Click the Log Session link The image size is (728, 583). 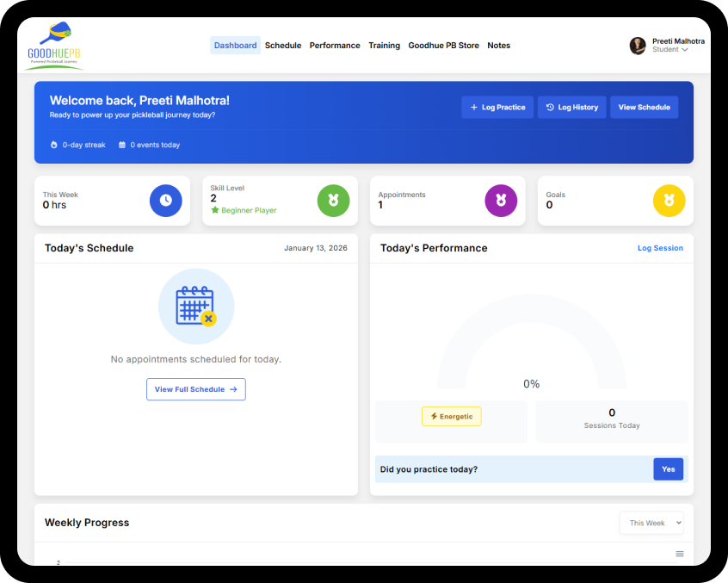[x=660, y=248]
